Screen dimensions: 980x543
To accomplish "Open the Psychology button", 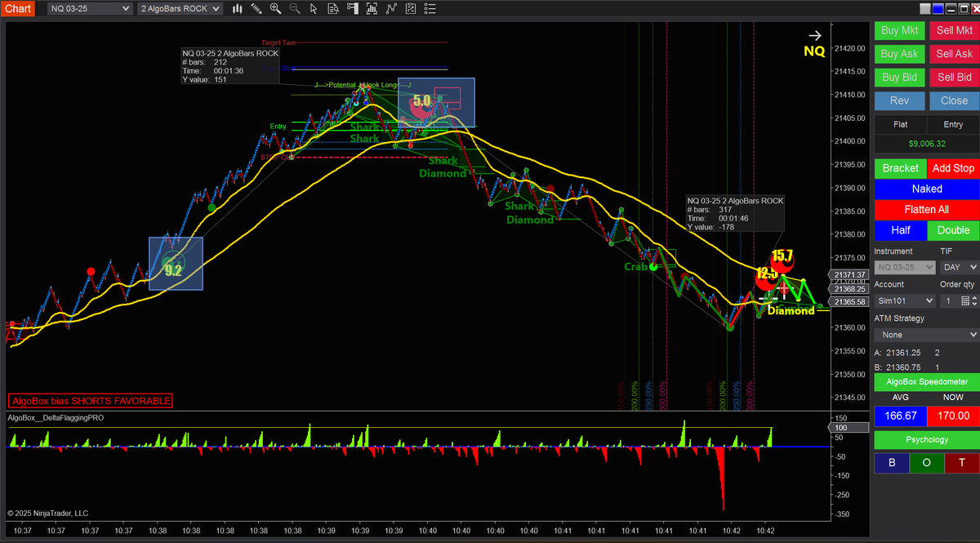I will pos(927,440).
